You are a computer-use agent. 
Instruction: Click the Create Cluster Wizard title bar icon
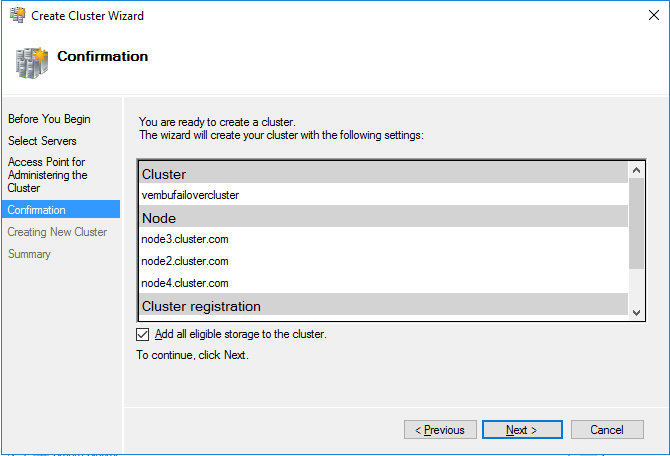[18, 15]
